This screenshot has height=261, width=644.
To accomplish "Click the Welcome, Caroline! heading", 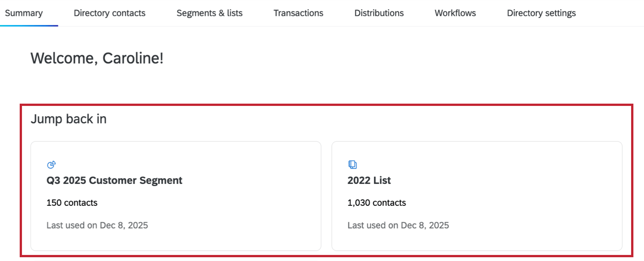I will coord(97,58).
